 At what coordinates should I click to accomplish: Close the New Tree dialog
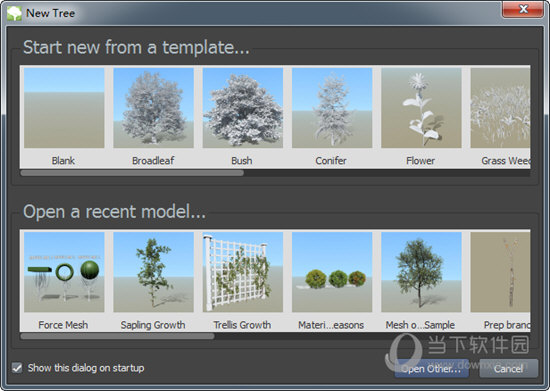click(x=523, y=9)
